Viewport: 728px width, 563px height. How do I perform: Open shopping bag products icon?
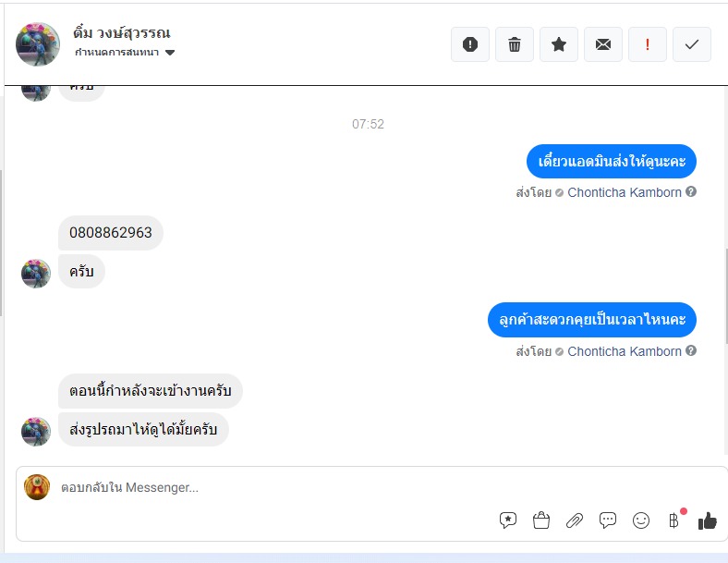(541, 520)
